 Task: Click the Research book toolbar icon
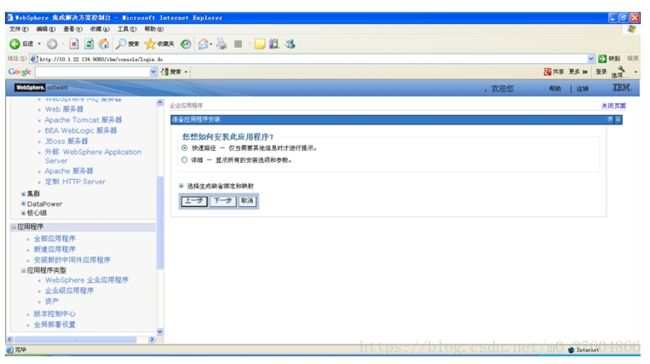click(274, 44)
